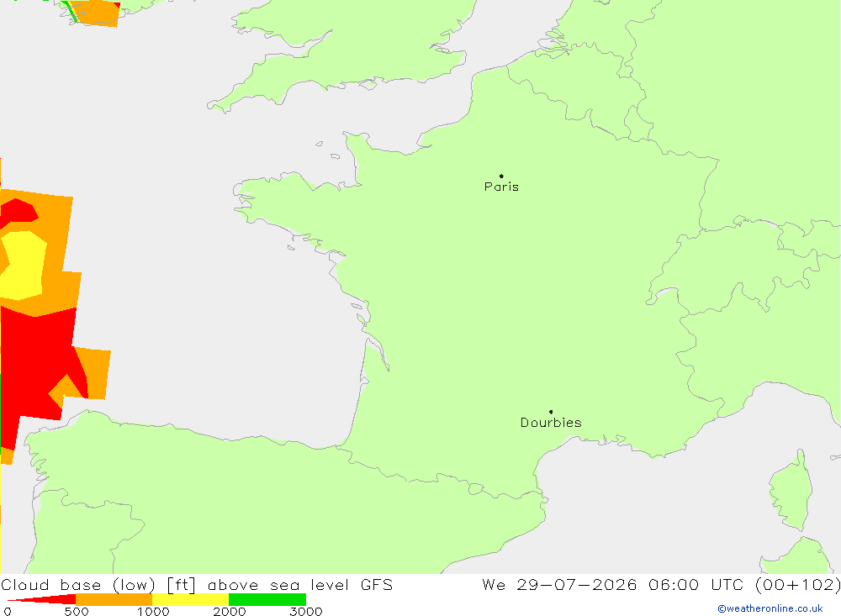Viewport: 841px width, 616px height.
Task: Click the Dourbies label text
Action: 551,423
